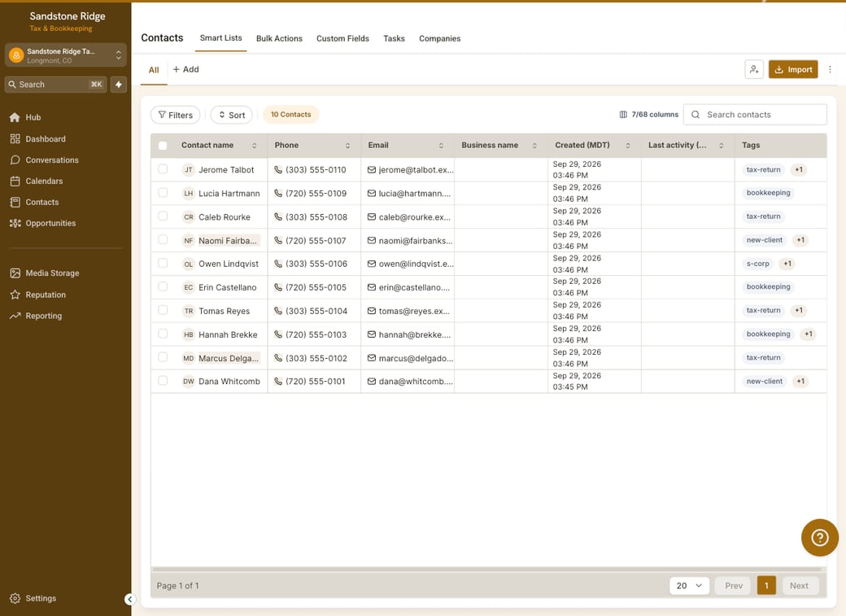Check the box for Erin Castellano

pos(163,286)
